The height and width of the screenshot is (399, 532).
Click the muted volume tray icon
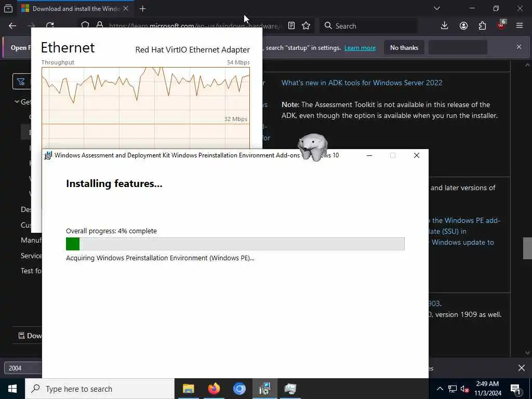pos(465,389)
